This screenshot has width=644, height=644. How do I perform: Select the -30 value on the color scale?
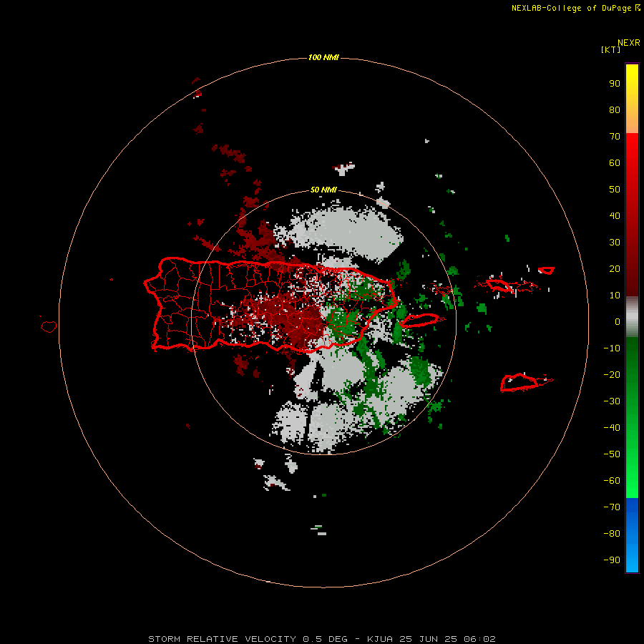point(612,401)
